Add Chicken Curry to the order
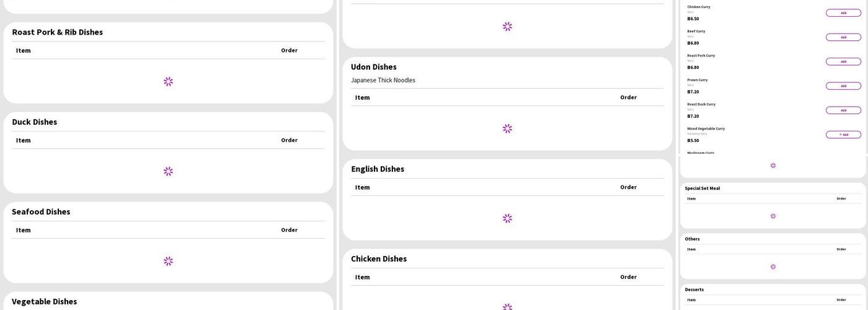 click(843, 13)
